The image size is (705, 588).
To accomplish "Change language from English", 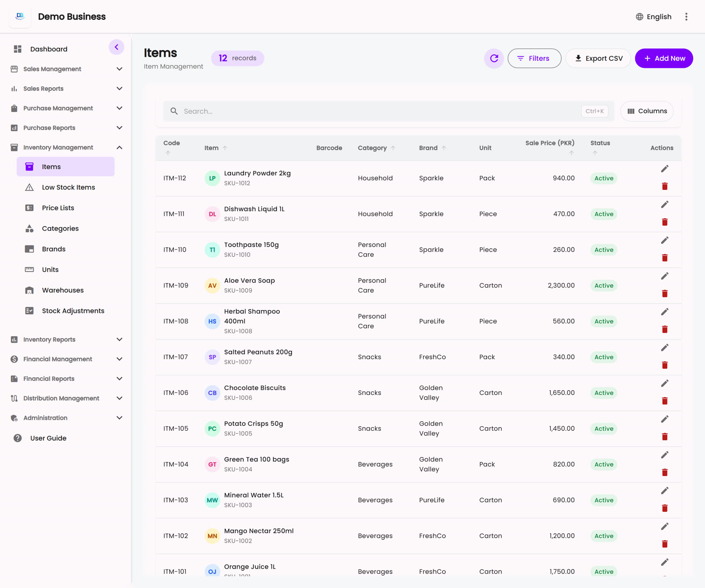I will pyautogui.click(x=653, y=17).
